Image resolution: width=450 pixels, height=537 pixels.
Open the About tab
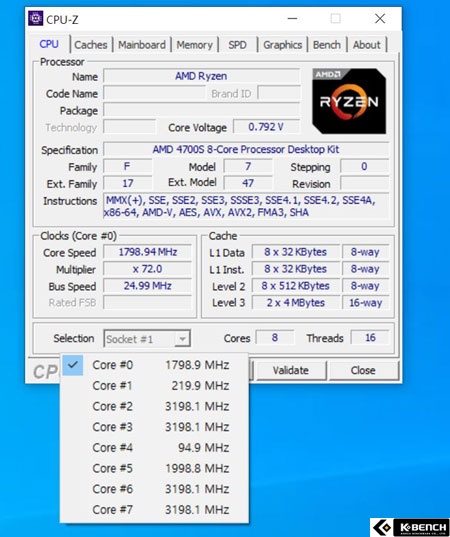367,45
